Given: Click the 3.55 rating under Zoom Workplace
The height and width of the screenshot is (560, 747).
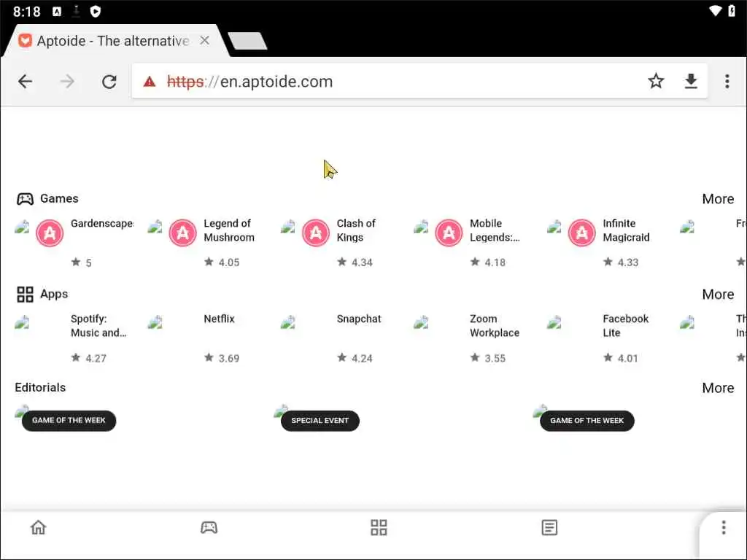Looking at the screenshot, I should tap(488, 358).
